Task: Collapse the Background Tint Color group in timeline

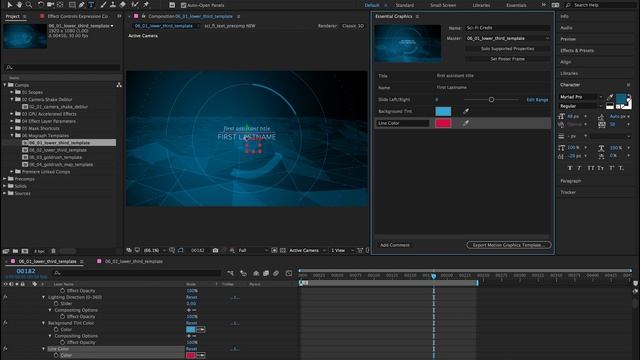Action: click(43, 323)
